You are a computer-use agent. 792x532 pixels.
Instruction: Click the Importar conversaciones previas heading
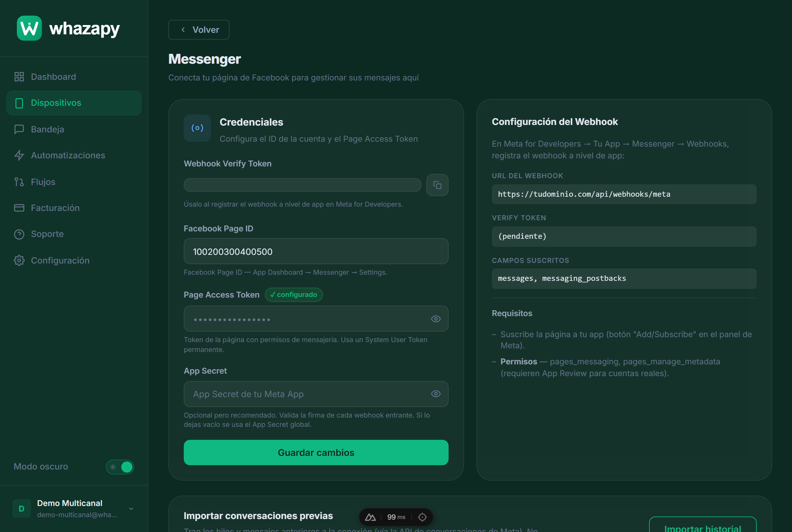click(258, 516)
